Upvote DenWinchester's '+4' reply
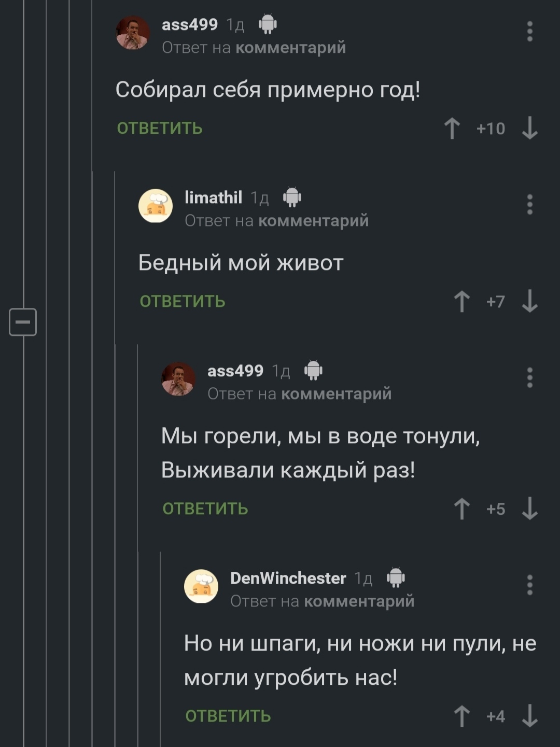 coord(461,715)
